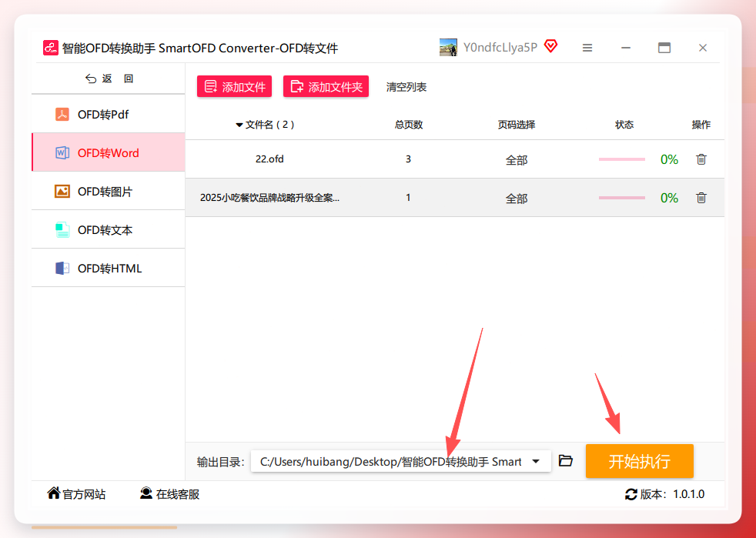Click the 添加文件 button
This screenshot has width=756, height=538.
point(234,87)
